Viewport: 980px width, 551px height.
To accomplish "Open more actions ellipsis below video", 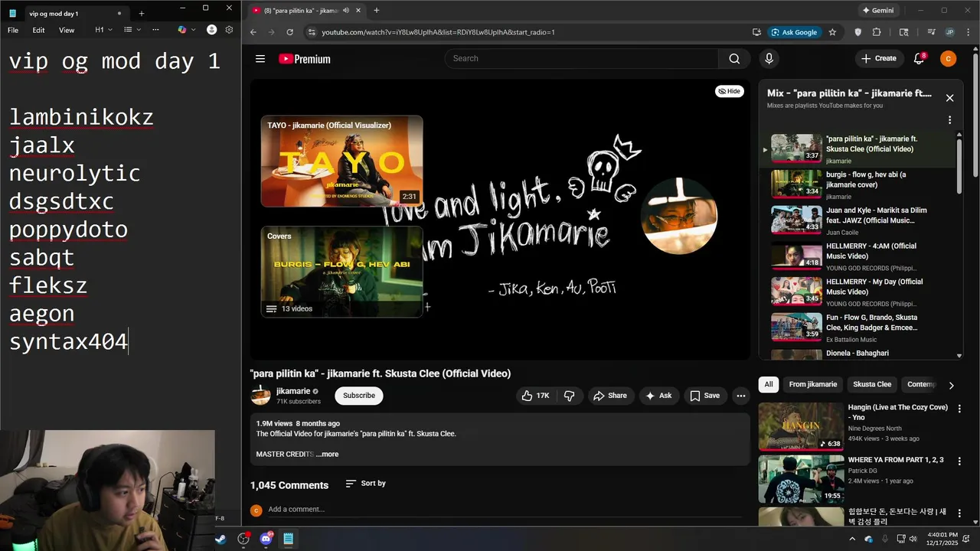I will point(740,396).
